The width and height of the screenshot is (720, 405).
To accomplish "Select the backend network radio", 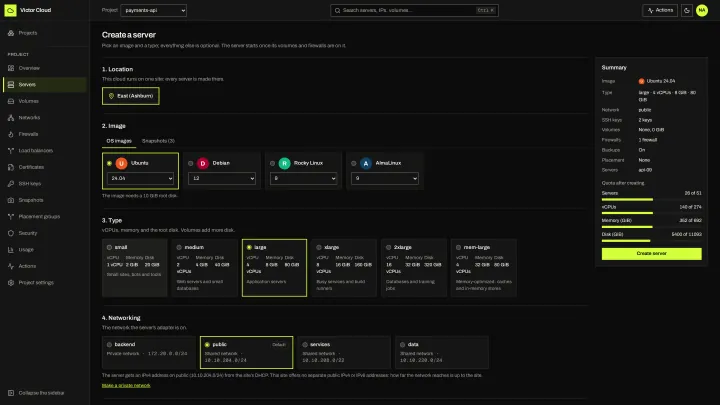I will pos(109,344).
